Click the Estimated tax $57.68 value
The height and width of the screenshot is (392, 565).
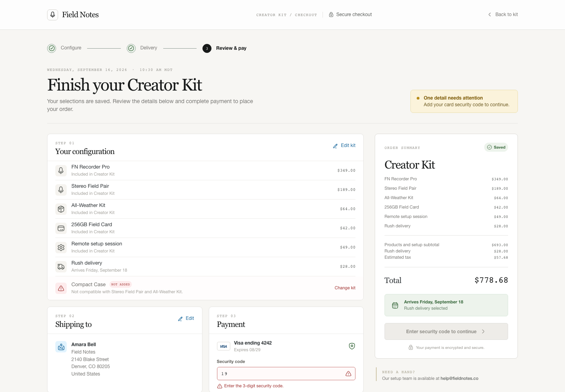501,258
